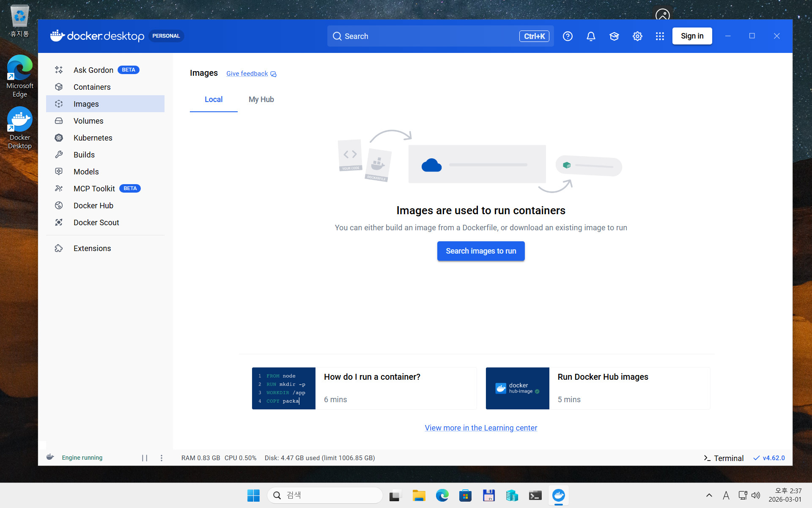This screenshot has width=812, height=508.
Task: Open the Learning center graduation icon
Action: (x=614, y=36)
